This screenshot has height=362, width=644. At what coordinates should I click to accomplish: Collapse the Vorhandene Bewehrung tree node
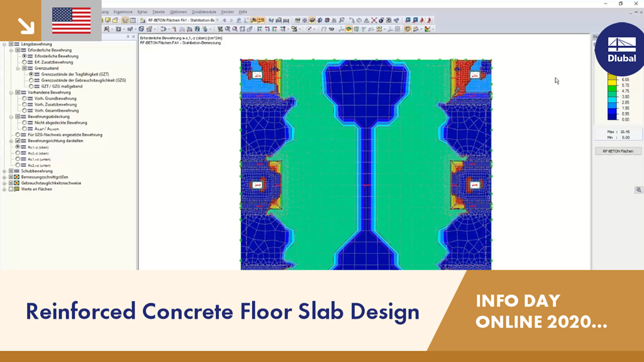click(x=11, y=93)
